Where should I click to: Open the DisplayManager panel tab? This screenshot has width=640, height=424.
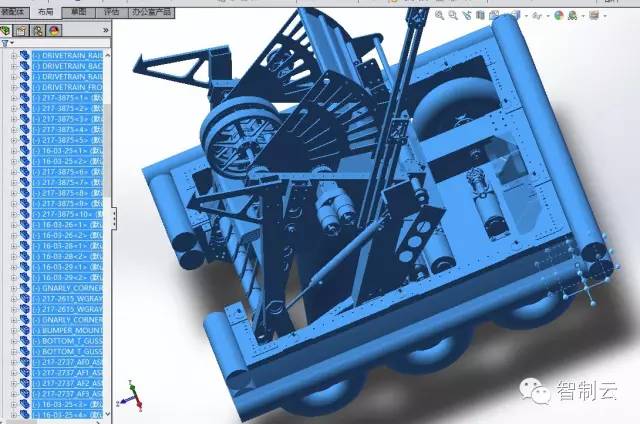click(54, 31)
